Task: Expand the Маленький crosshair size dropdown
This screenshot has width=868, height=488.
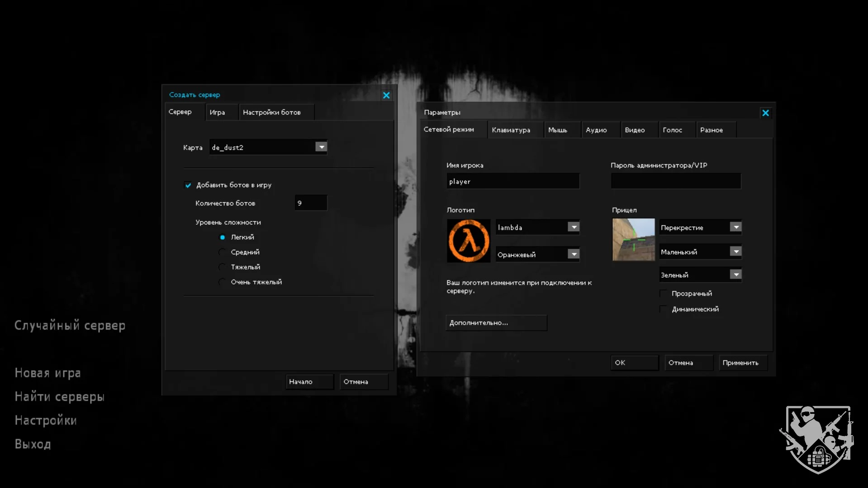Action: (736, 251)
